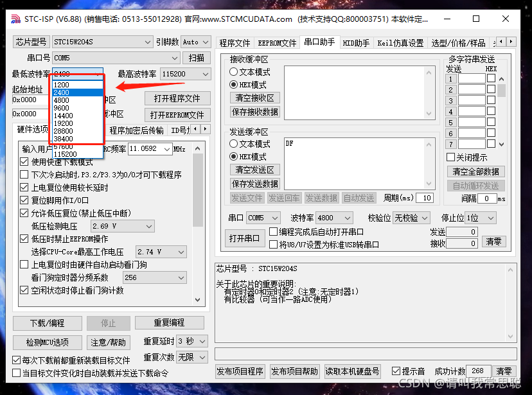Switch to 选型/价格/样品 tab

click(458, 43)
